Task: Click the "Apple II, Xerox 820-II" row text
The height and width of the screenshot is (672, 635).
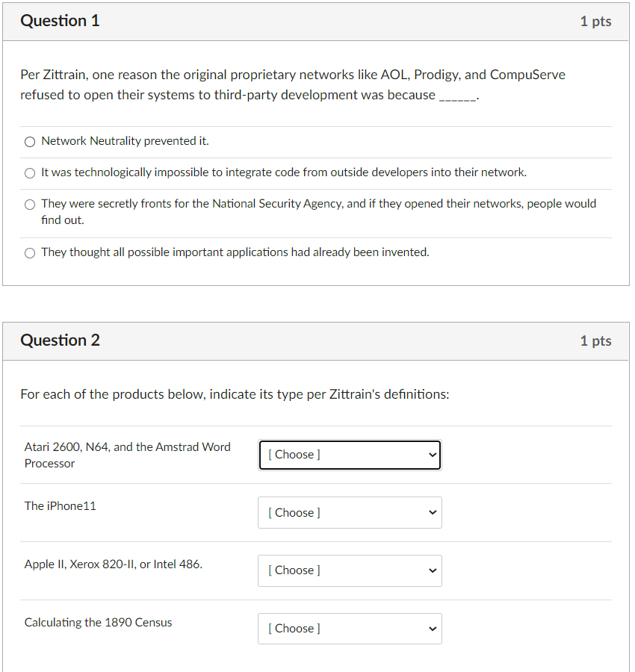Action: click(112, 564)
